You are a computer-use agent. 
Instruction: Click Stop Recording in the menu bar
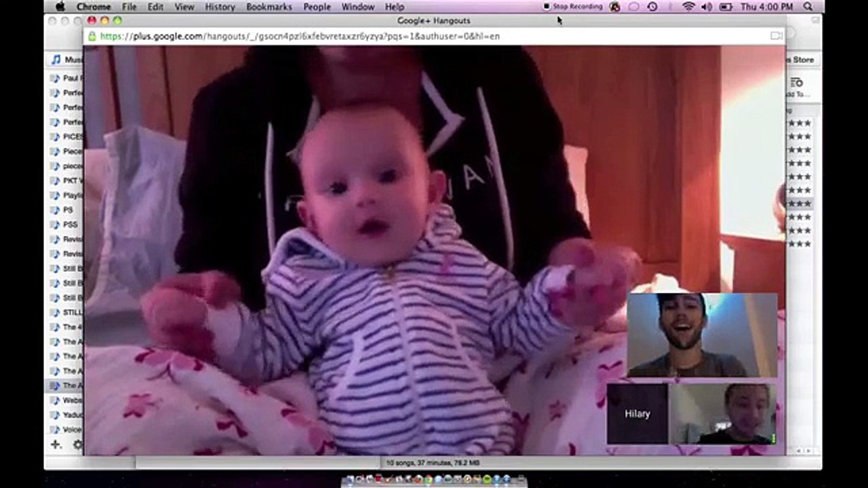tap(572, 7)
